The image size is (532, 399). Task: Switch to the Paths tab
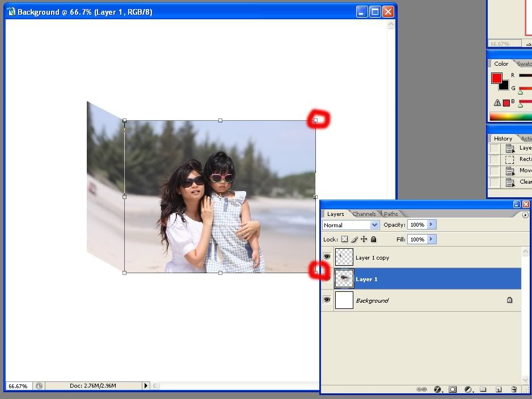[x=391, y=214]
